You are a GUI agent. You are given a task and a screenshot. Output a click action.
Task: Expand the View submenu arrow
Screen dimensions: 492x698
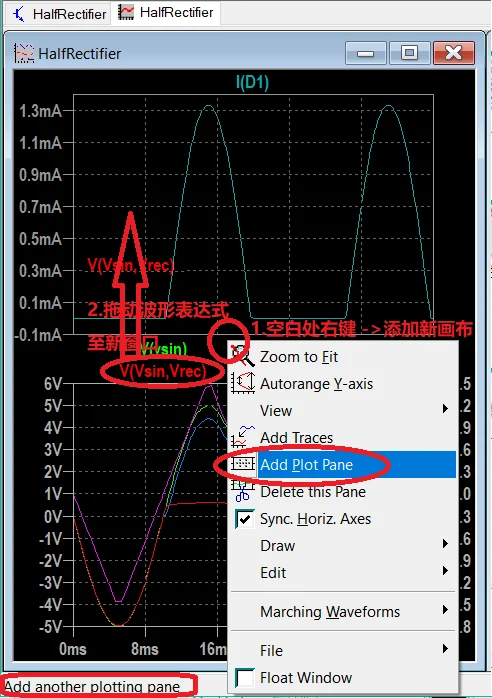pos(445,409)
